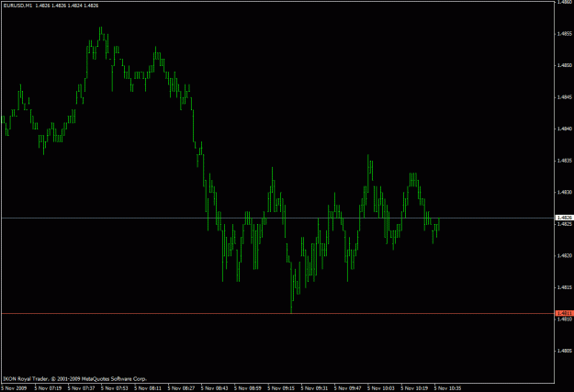Click the 1.4850 price axis label

(565, 65)
